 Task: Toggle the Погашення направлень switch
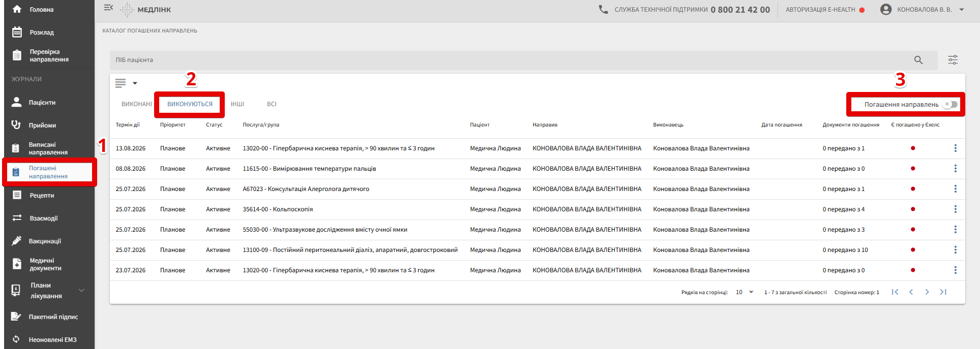point(950,105)
